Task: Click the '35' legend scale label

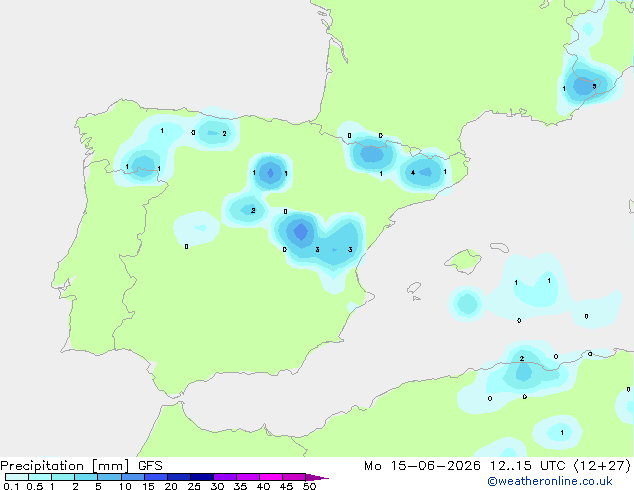Action: point(240,486)
